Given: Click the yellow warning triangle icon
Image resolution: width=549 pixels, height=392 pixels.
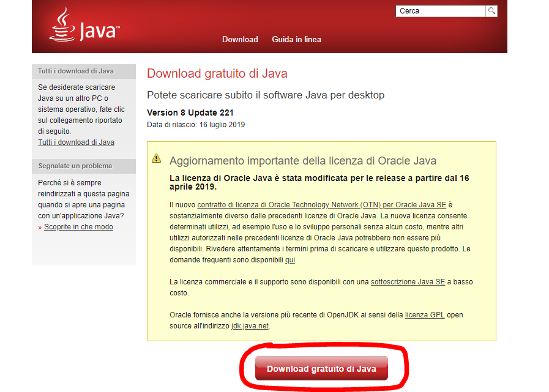Looking at the screenshot, I should click(157, 158).
